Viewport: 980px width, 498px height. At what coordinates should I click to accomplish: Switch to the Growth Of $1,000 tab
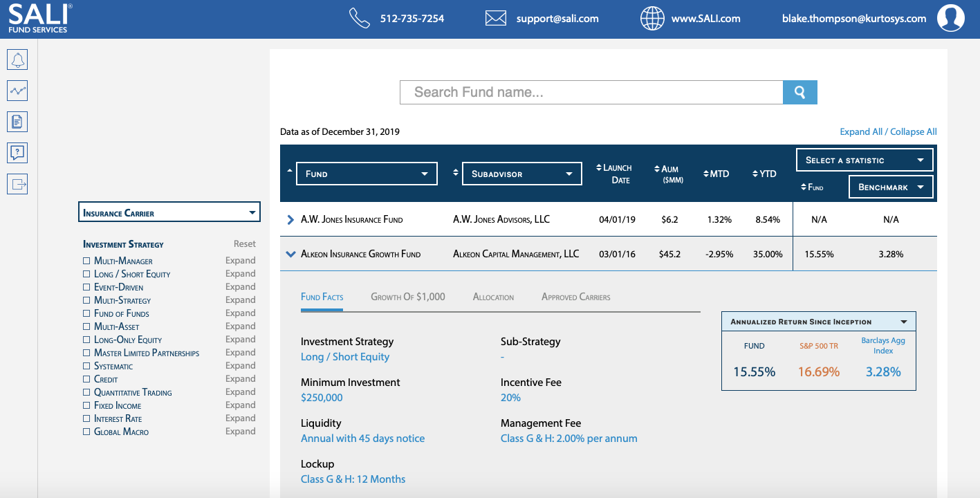[x=408, y=297]
